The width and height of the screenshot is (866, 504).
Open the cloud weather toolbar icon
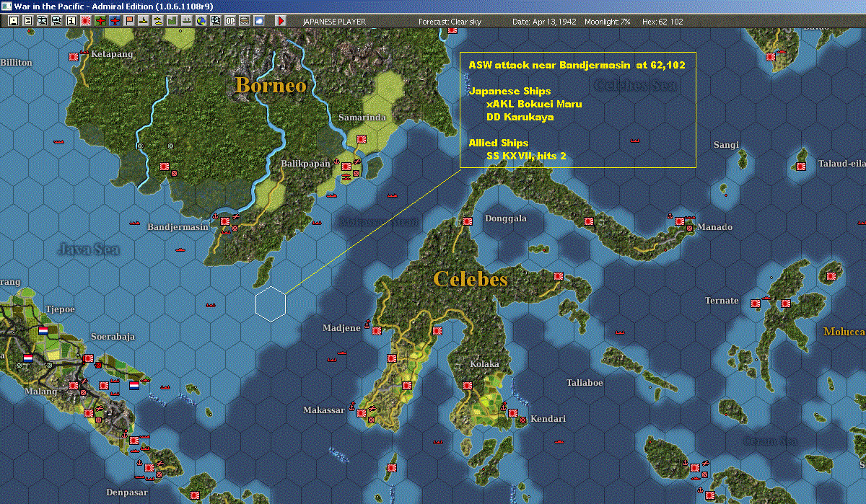point(259,21)
